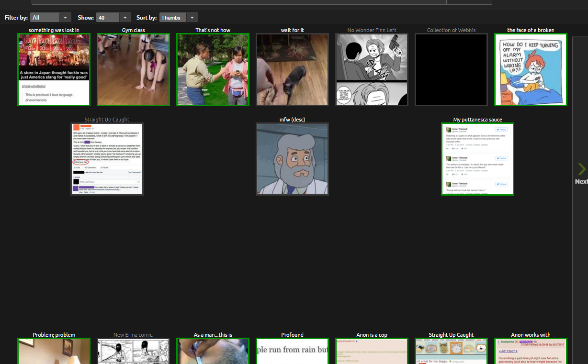Click the 'Anon is a cop' title
This screenshot has height=364, width=588.
tap(372, 335)
